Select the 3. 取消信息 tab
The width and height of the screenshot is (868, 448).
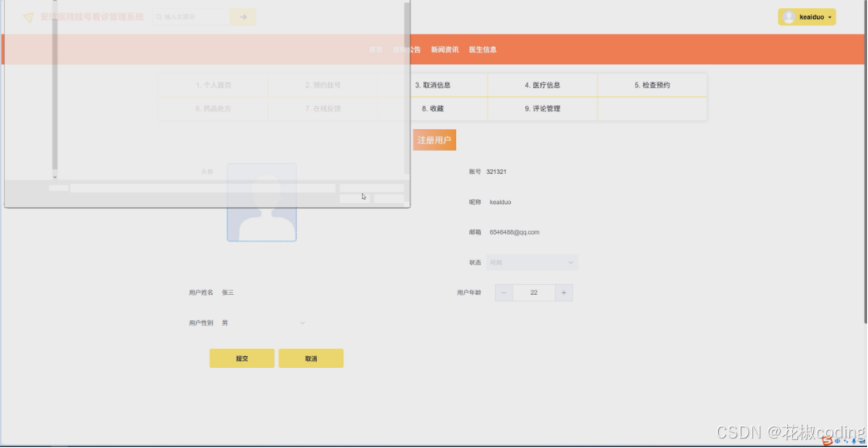pyautogui.click(x=432, y=86)
